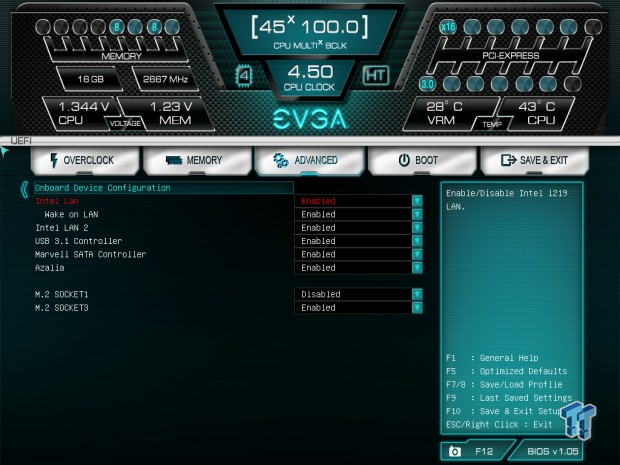The width and height of the screenshot is (620, 465).
Task: Select the Intel LAN 2 setting label
Action: [62, 228]
